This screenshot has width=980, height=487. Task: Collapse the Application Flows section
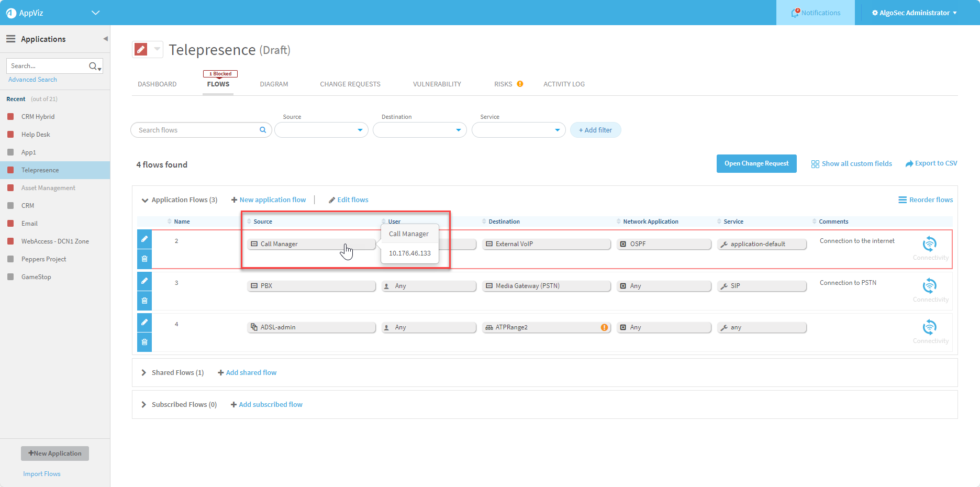coord(145,200)
